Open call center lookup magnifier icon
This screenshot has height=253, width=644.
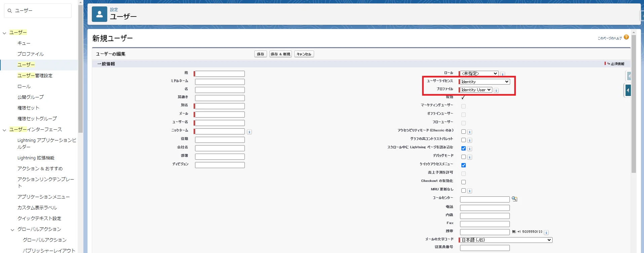514,199
